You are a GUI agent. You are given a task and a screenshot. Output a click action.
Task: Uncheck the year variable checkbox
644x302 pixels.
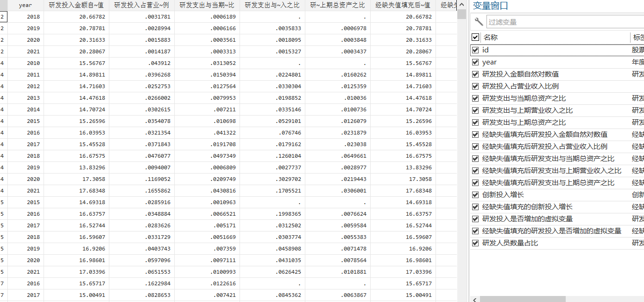coord(475,62)
